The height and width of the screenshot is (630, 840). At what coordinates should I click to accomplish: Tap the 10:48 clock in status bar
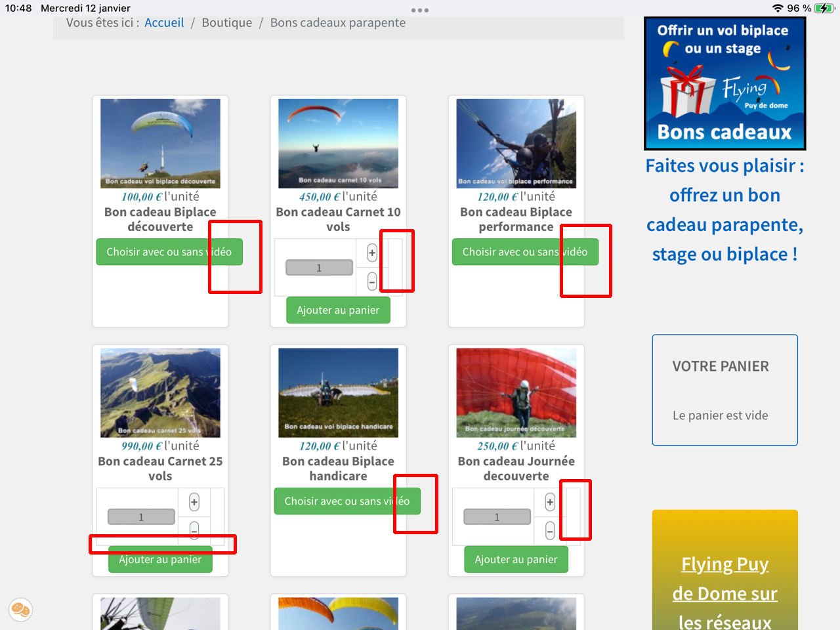(18, 8)
